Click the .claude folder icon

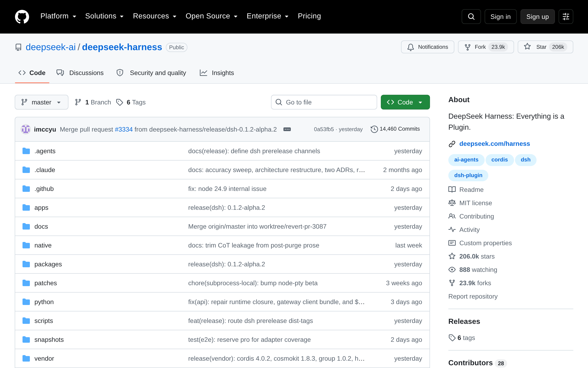tap(26, 170)
